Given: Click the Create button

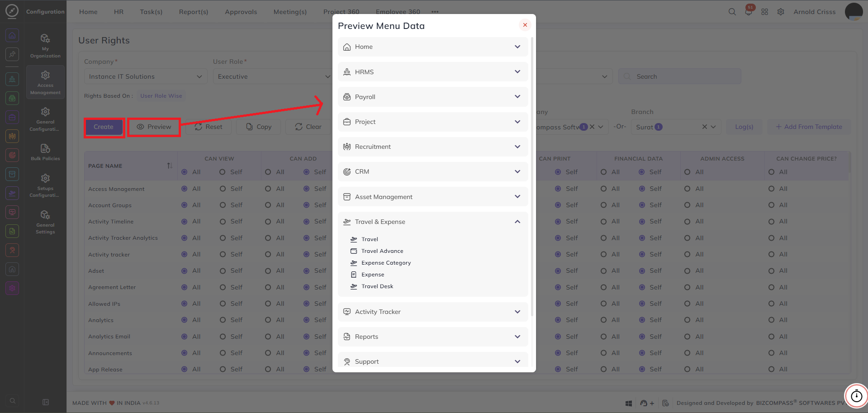Looking at the screenshot, I should 104,127.
